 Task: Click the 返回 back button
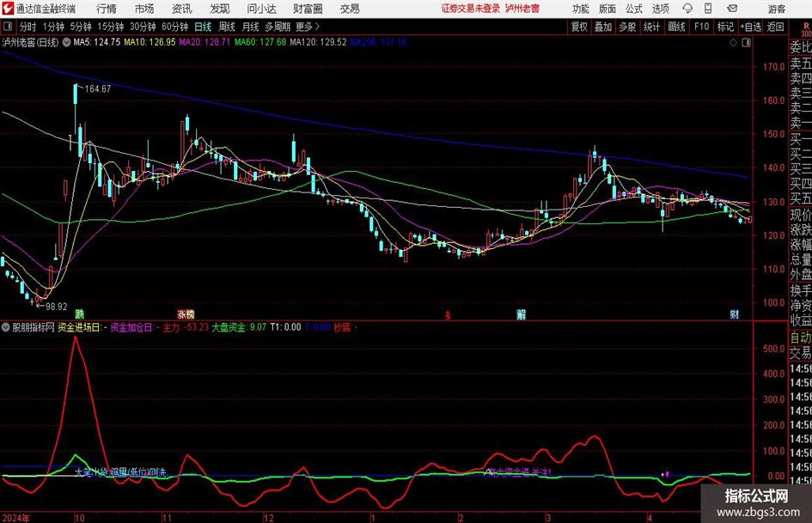pyautogui.click(x=775, y=27)
